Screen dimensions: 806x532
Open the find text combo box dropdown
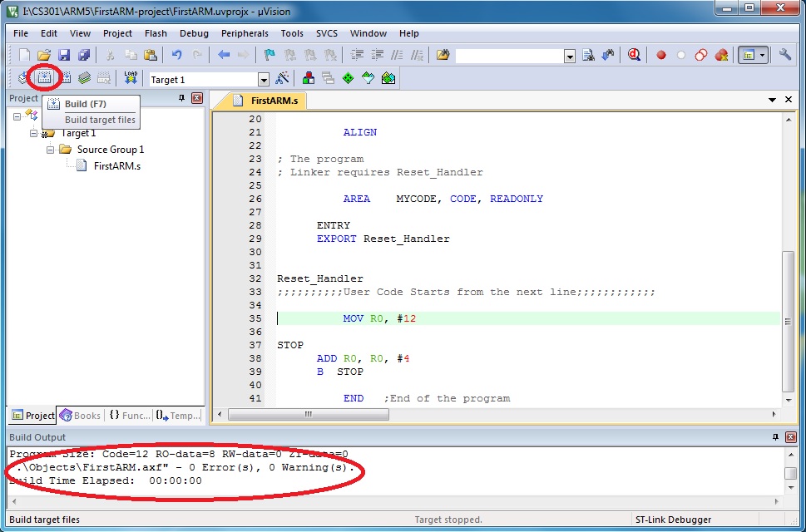570,56
